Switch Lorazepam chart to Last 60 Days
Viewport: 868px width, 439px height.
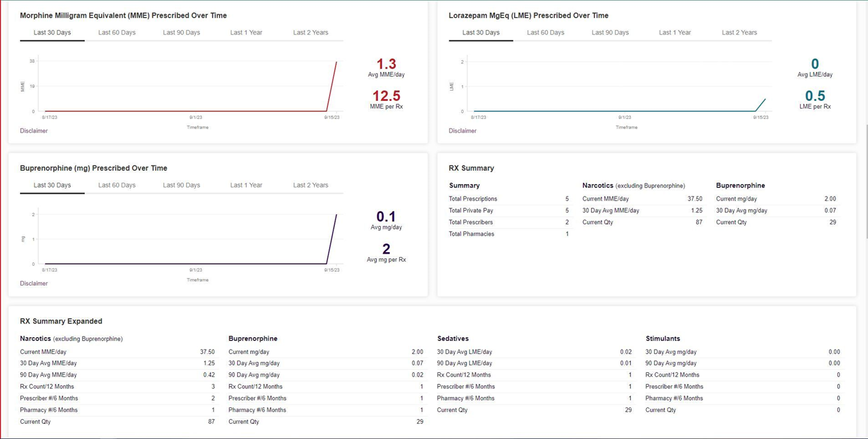546,32
